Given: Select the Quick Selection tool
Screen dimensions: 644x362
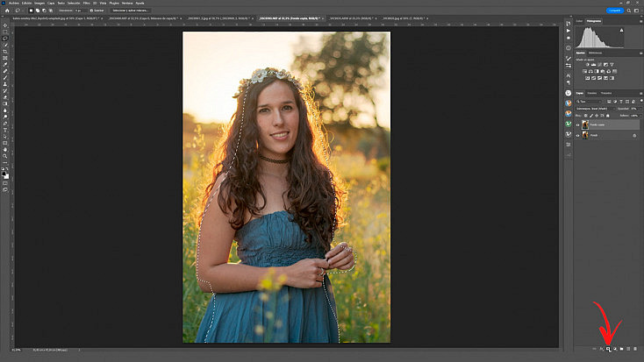Looking at the screenshot, I should 5,45.
